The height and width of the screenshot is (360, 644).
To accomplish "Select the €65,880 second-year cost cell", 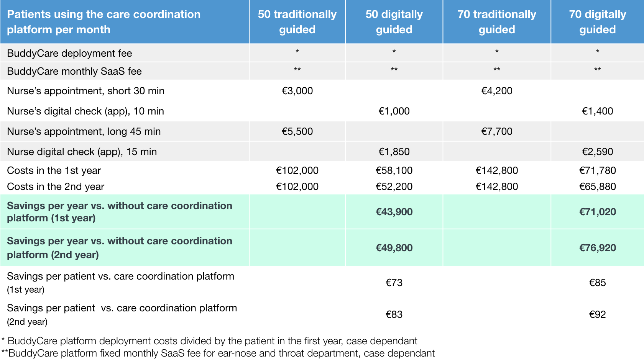I will click(x=597, y=187).
